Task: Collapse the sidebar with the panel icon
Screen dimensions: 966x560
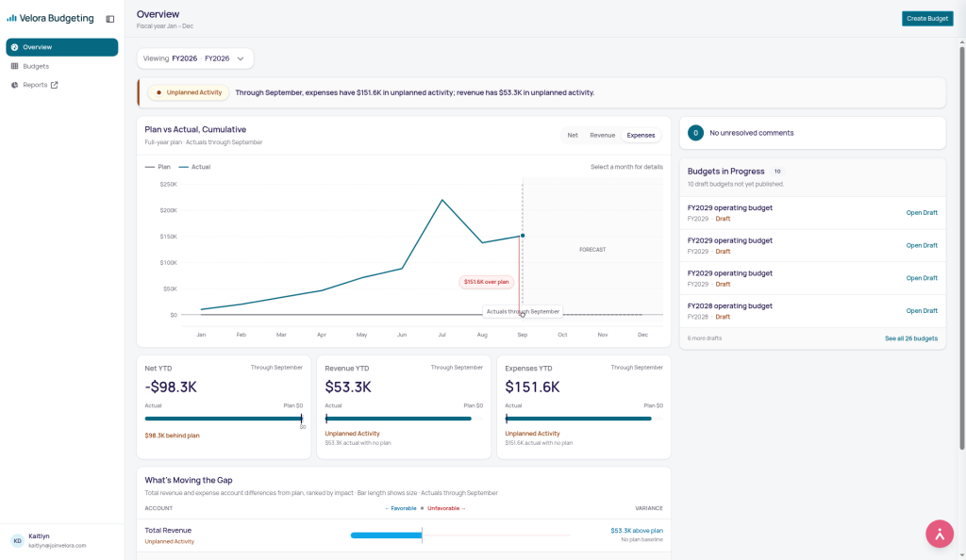Action: click(x=110, y=19)
